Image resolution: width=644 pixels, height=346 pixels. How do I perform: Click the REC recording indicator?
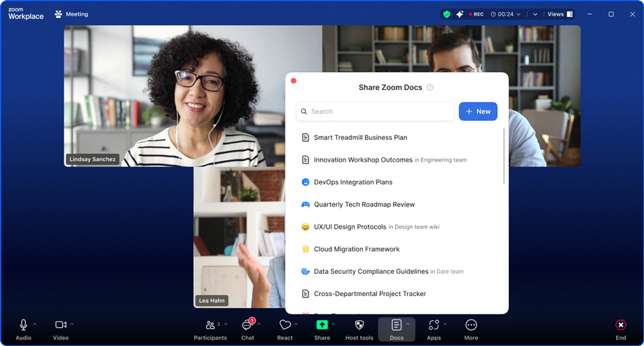[x=477, y=14]
